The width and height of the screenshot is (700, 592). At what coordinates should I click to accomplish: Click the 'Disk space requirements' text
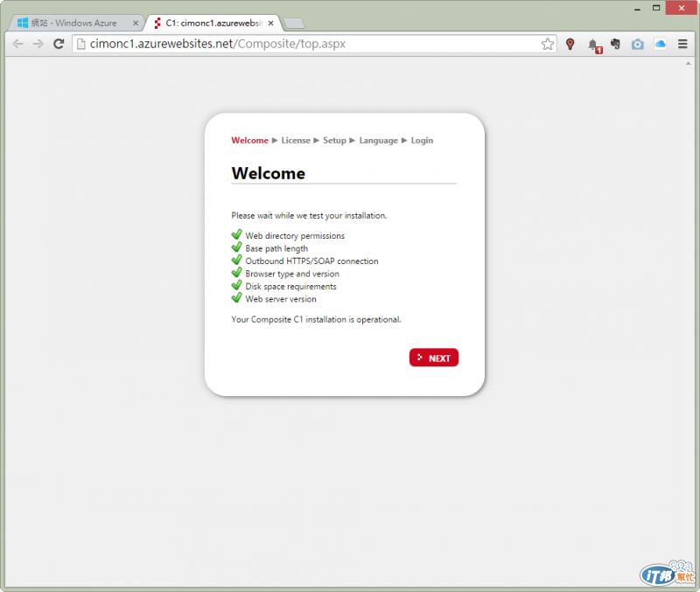coord(290,287)
